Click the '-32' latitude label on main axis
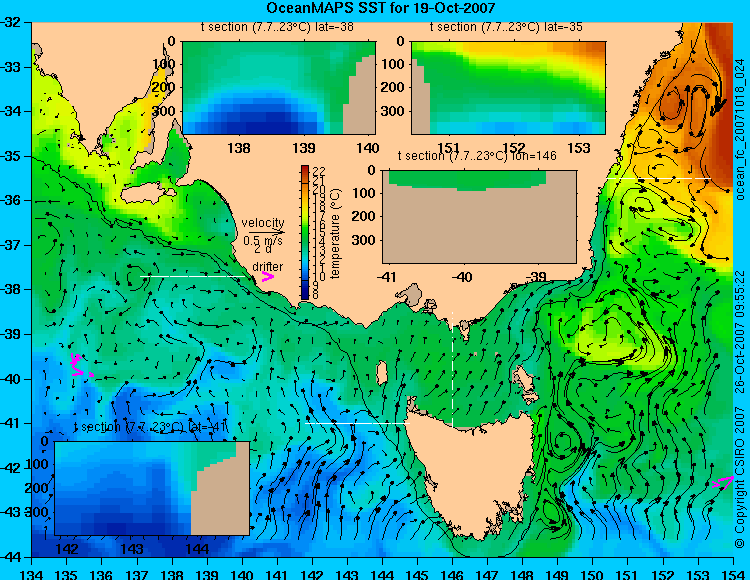The width and height of the screenshot is (750, 580). [11, 22]
